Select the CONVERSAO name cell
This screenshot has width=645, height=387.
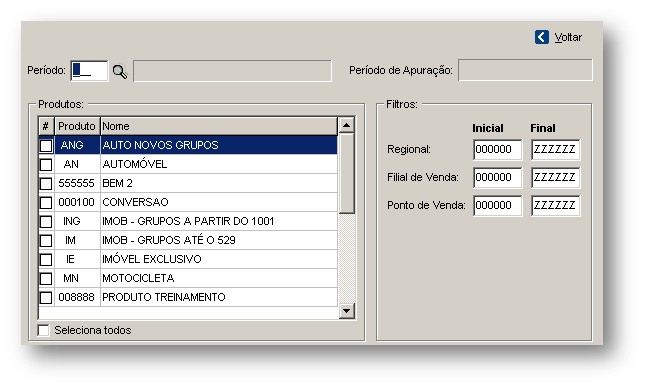coord(219,202)
